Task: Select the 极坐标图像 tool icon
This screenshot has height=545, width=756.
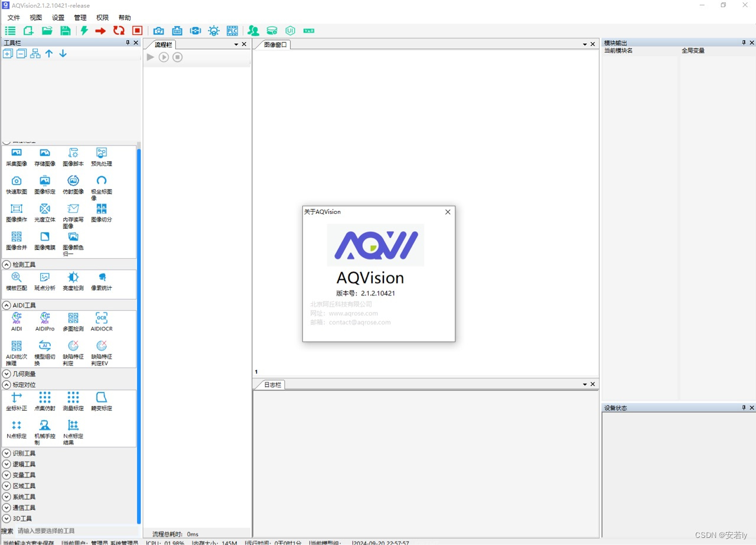Action: coord(102,181)
